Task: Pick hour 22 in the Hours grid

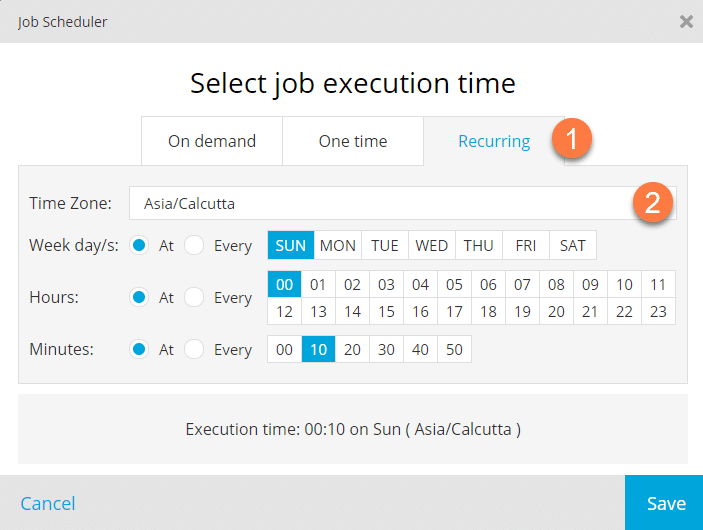Action: (x=624, y=311)
